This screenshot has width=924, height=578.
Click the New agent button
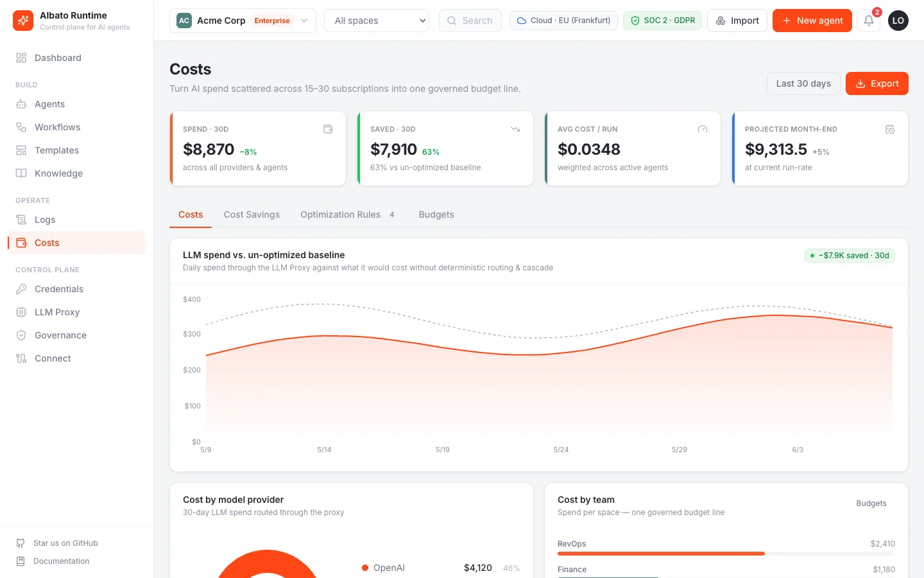pos(812,21)
